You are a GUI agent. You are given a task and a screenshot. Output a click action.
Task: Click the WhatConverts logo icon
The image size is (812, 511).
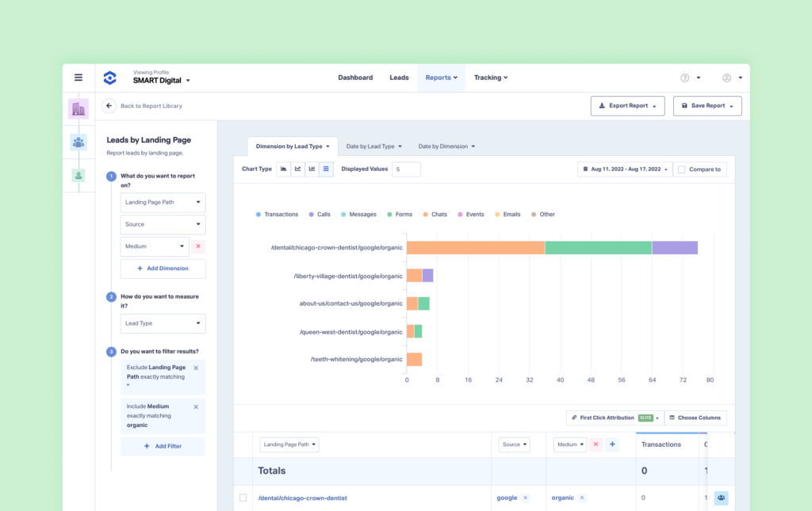[x=109, y=77]
